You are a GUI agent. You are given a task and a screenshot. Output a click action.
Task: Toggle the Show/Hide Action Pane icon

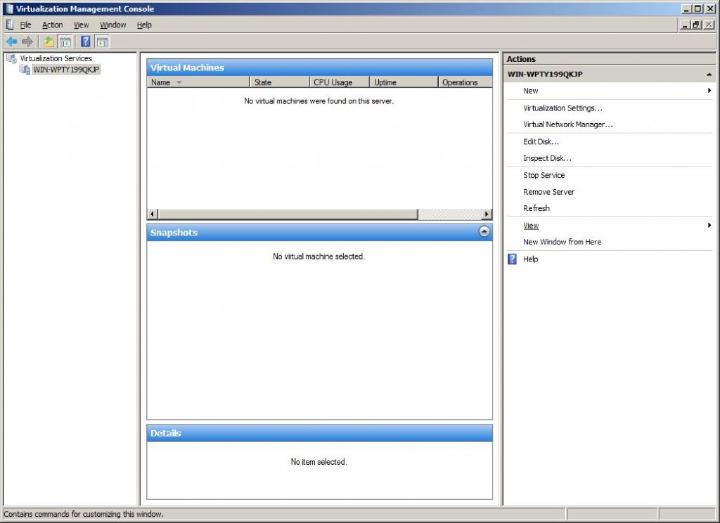coord(102,42)
